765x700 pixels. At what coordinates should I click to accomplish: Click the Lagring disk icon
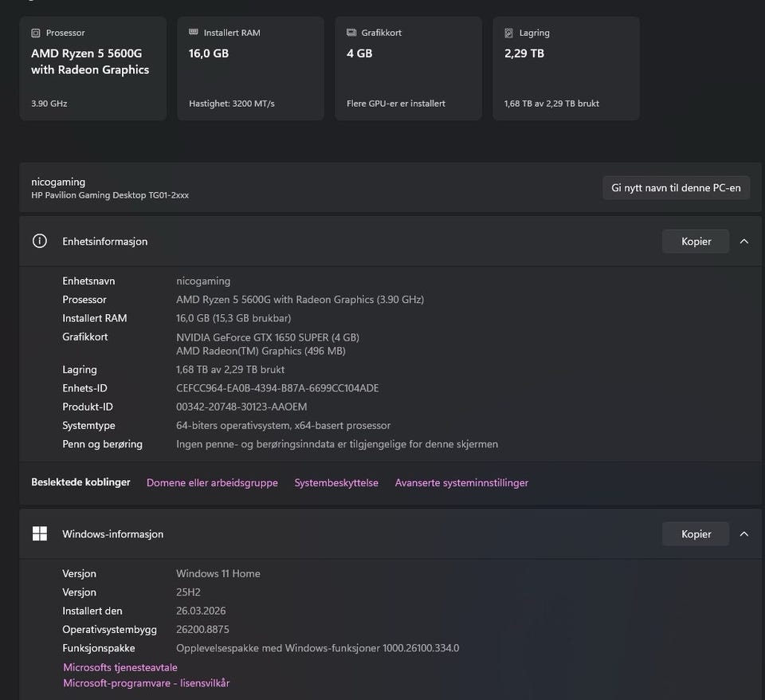tap(509, 33)
